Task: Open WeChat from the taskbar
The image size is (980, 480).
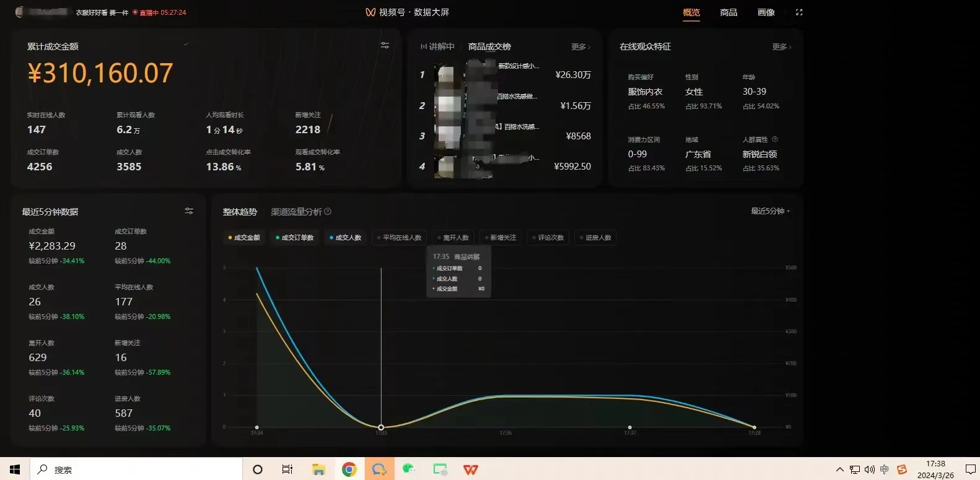Action: pyautogui.click(x=409, y=469)
